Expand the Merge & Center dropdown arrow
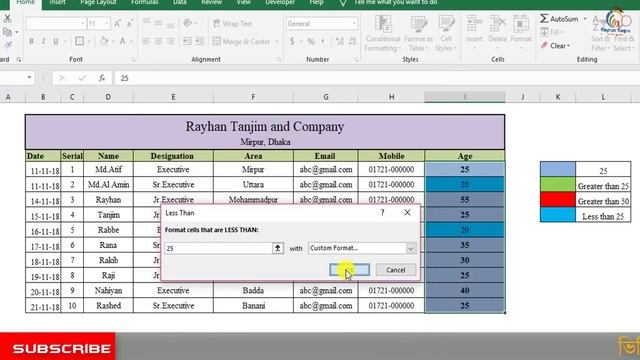 tap(277, 42)
